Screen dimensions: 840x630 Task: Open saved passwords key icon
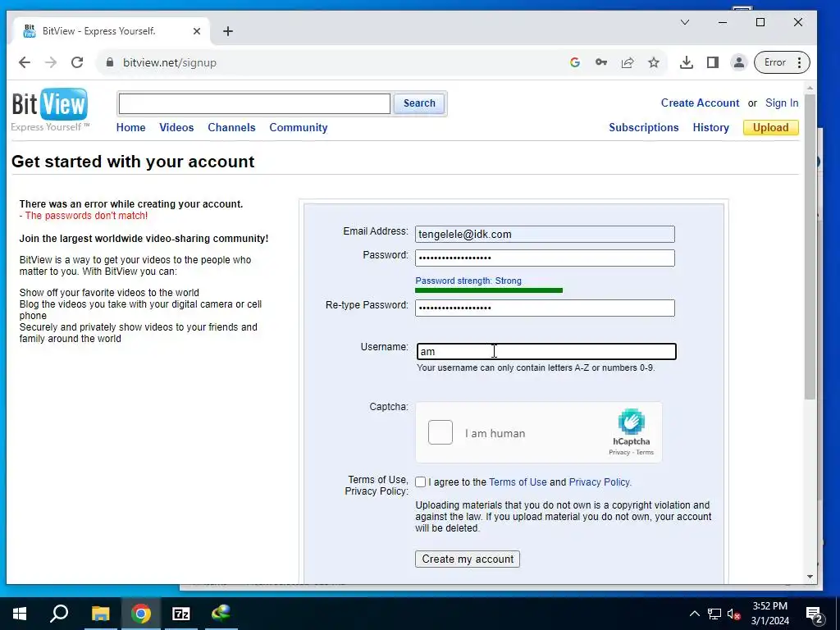coord(601,62)
